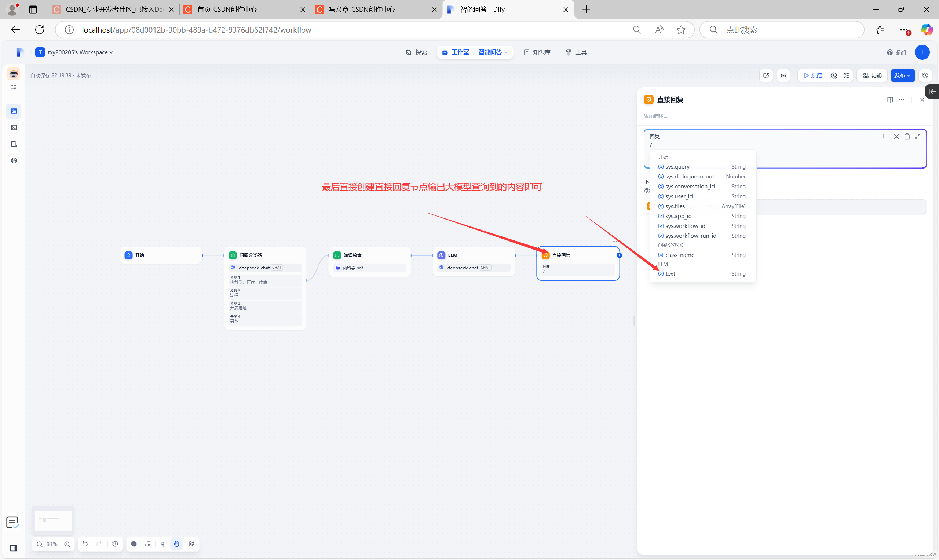Toggle the left sidebar collapse button
Screen dimensions: 939x560
pyautogui.click(x=14, y=548)
